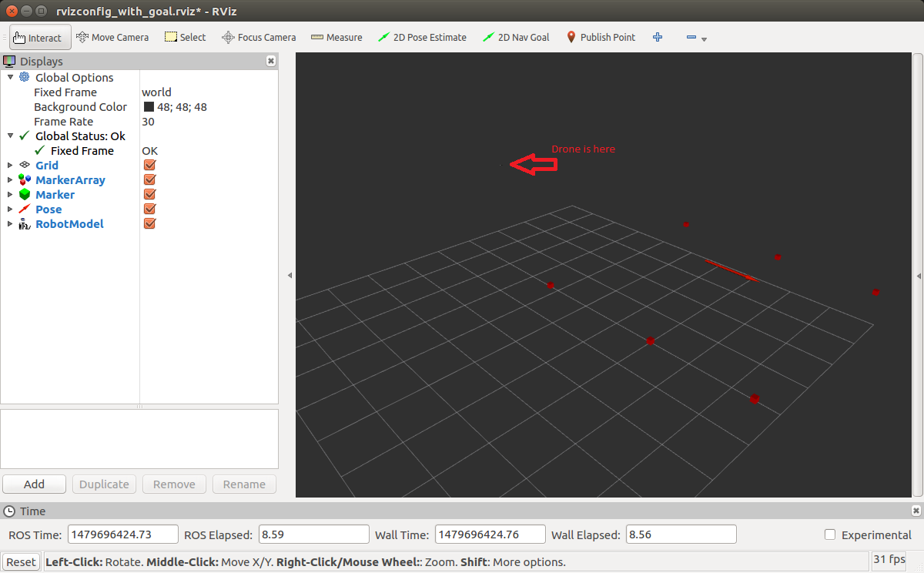The image size is (924, 573).
Task: Click the blue plus add-tool icon
Action: [x=658, y=37]
